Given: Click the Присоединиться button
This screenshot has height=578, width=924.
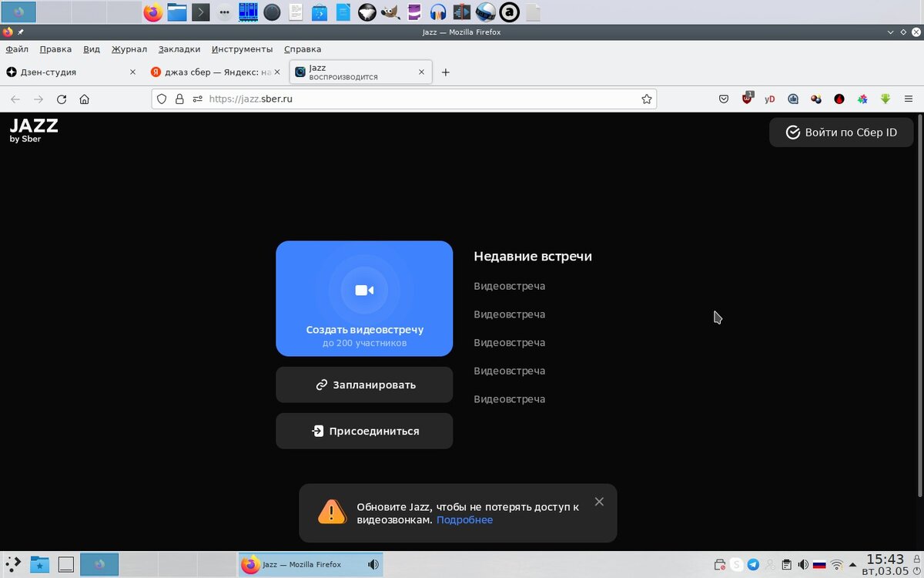Looking at the screenshot, I should pos(364,431).
